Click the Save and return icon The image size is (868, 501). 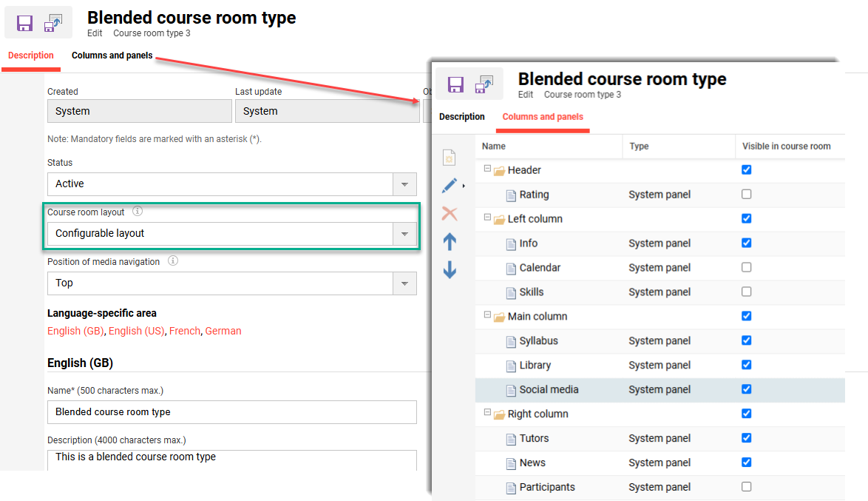(52, 21)
